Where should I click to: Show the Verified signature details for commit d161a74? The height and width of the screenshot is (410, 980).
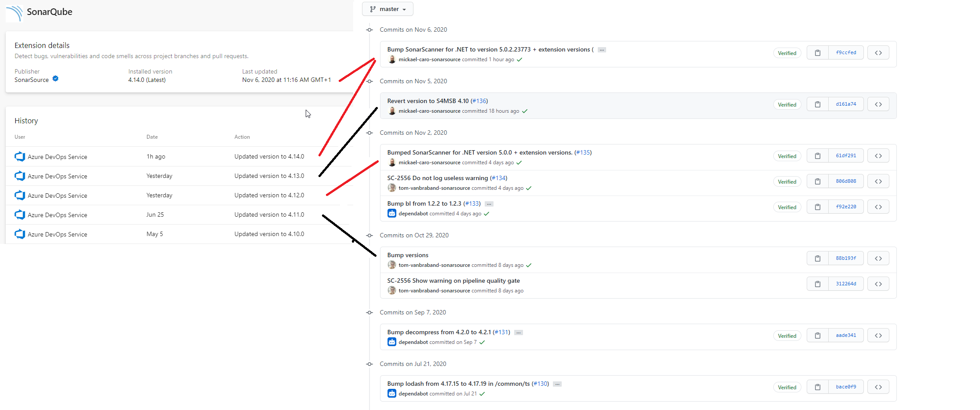787,104
